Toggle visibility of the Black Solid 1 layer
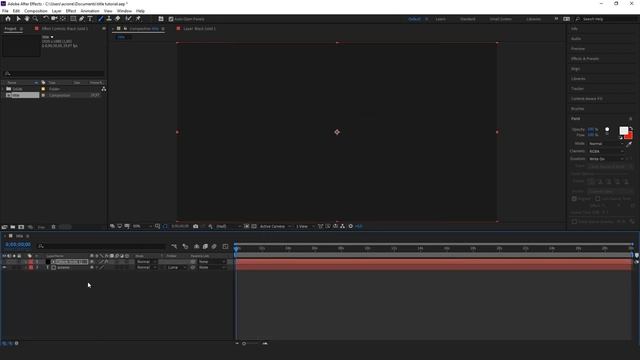The image size is (640, 360). 4,262
